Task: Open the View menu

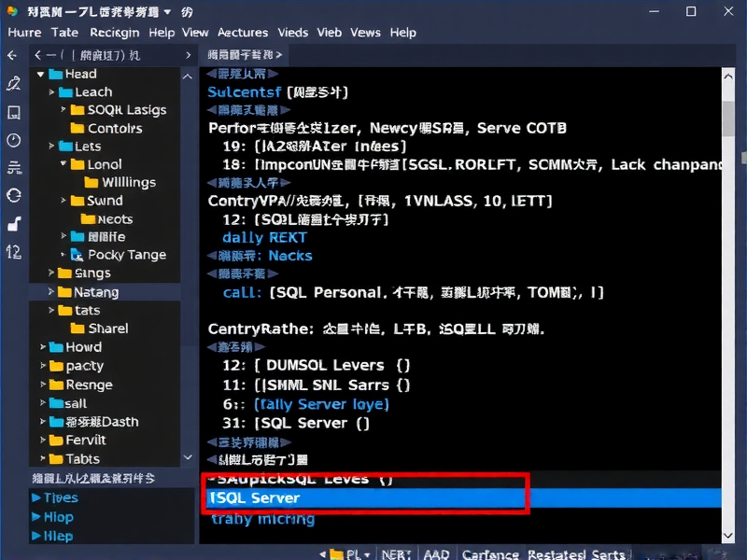Action: coord(195,33)
